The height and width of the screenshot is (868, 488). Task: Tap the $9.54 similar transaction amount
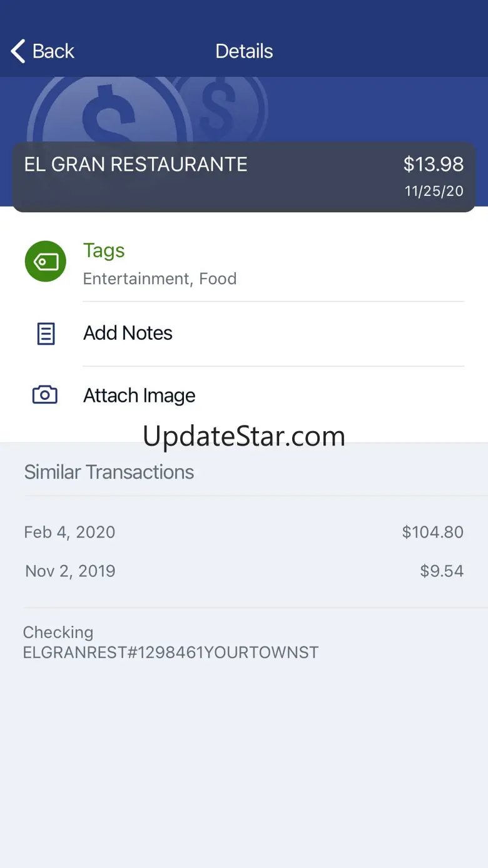click(442, 571)
